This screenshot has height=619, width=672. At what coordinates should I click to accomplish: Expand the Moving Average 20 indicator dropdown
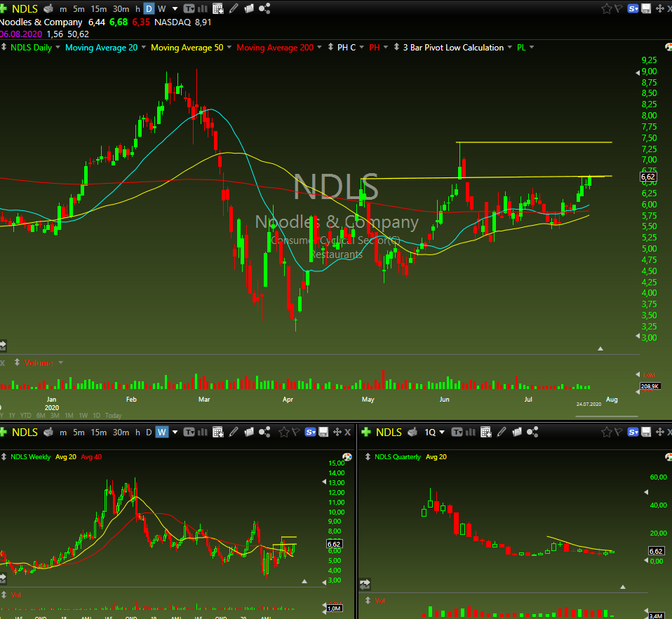(144, 47)
